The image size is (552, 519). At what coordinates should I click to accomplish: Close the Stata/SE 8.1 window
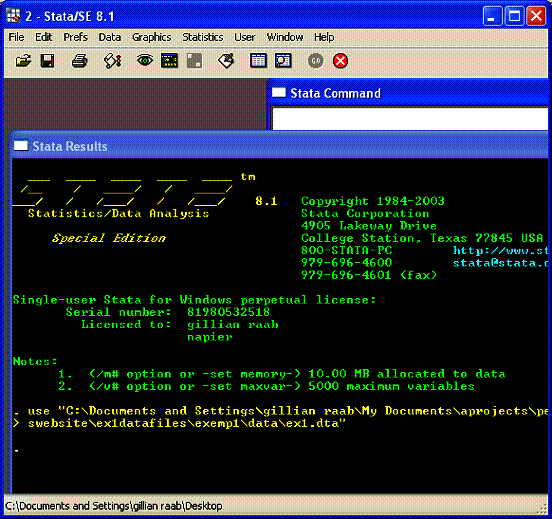pos(536,16)
